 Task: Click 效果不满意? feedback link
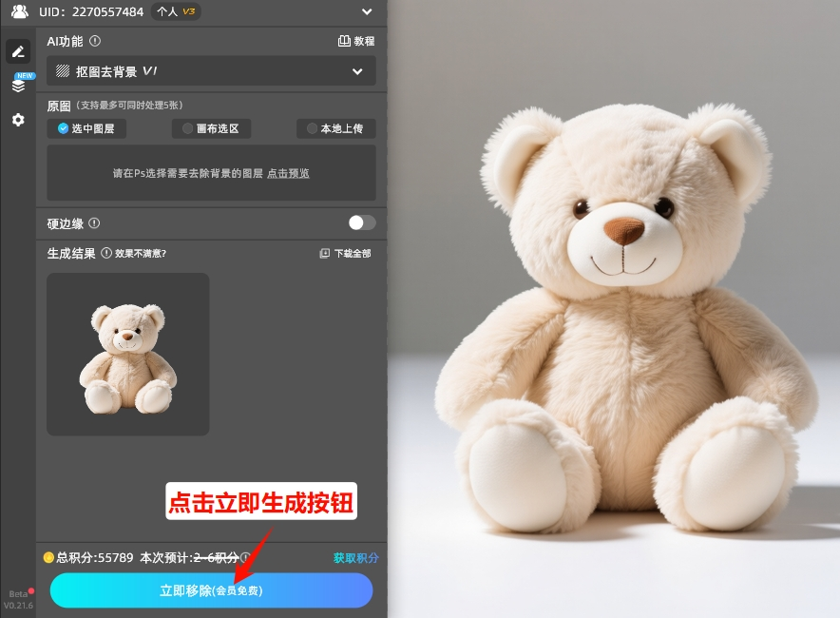click(141, 254)
